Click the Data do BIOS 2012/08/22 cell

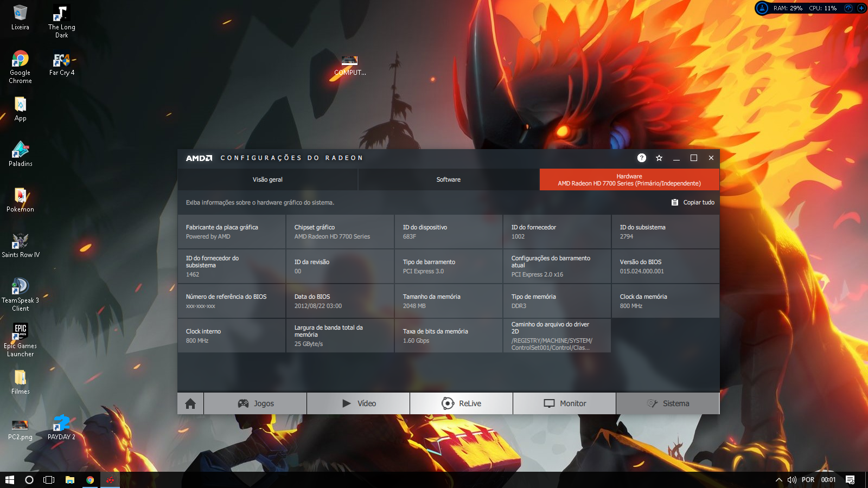click(340, 301)
